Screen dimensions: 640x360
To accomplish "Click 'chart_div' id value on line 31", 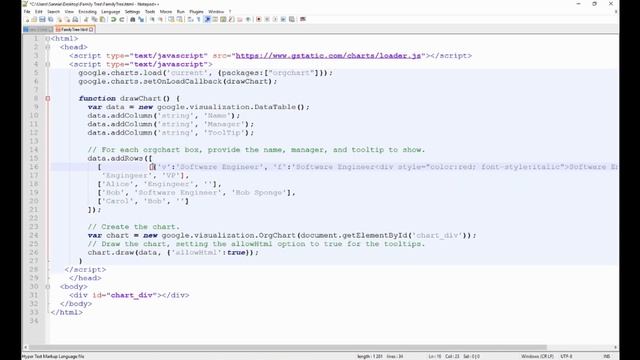I will [132, 296].
